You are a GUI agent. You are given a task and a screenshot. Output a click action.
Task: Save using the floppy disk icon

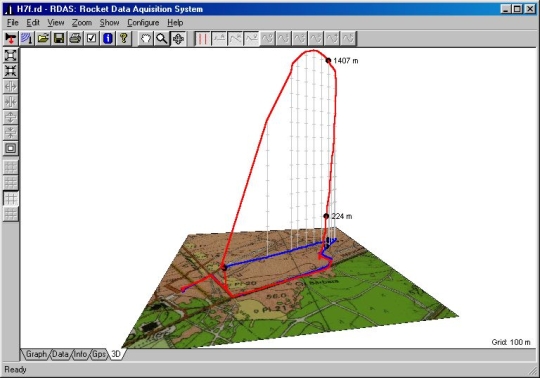59,38
